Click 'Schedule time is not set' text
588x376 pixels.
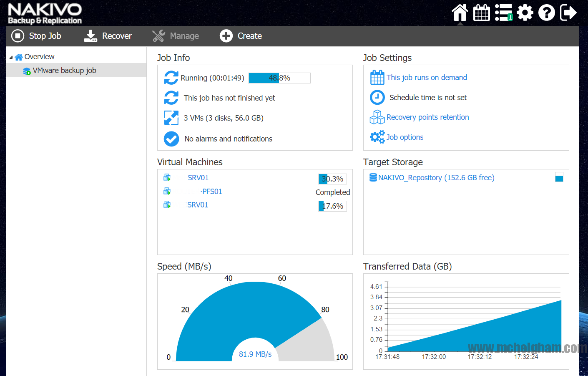(428, 98)
